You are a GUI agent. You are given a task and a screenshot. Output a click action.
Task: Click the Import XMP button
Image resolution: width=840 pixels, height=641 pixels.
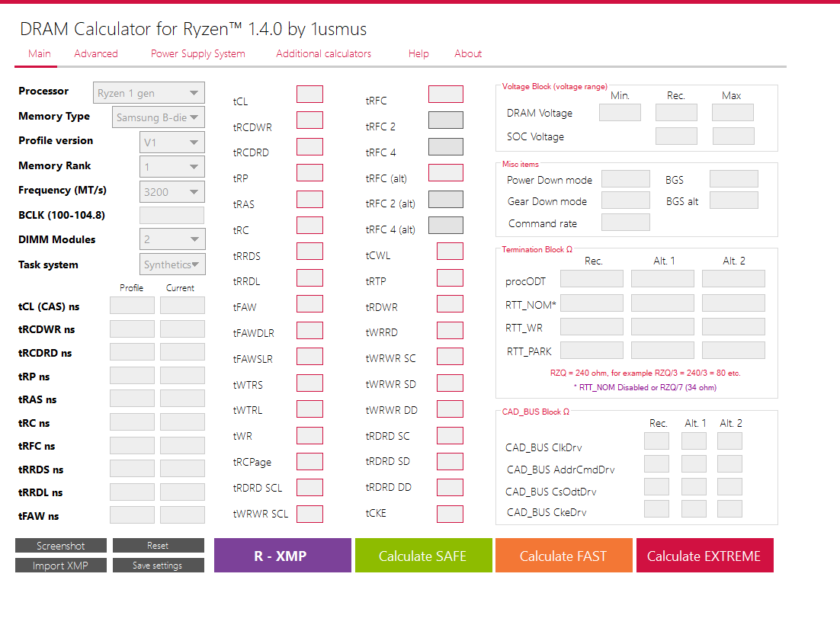(61, 565)
